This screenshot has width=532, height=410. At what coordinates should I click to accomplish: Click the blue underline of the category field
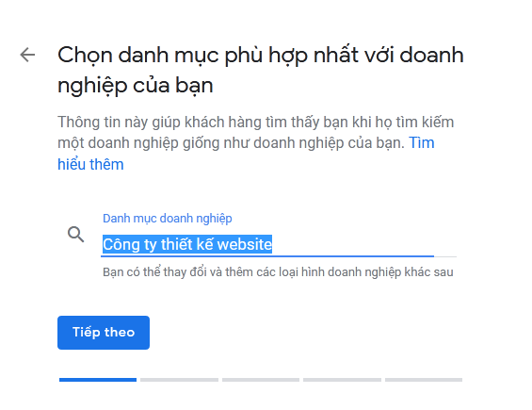pyautogui.click(x=267, y=256)
